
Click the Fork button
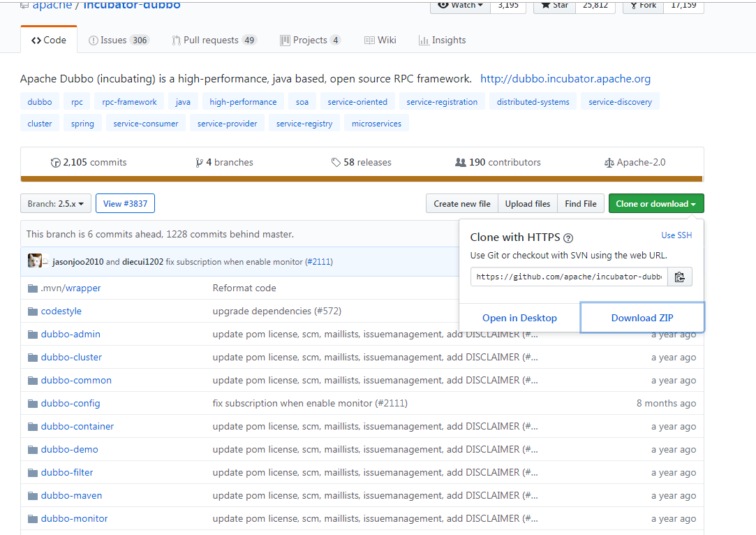click(x=643, y=6)
